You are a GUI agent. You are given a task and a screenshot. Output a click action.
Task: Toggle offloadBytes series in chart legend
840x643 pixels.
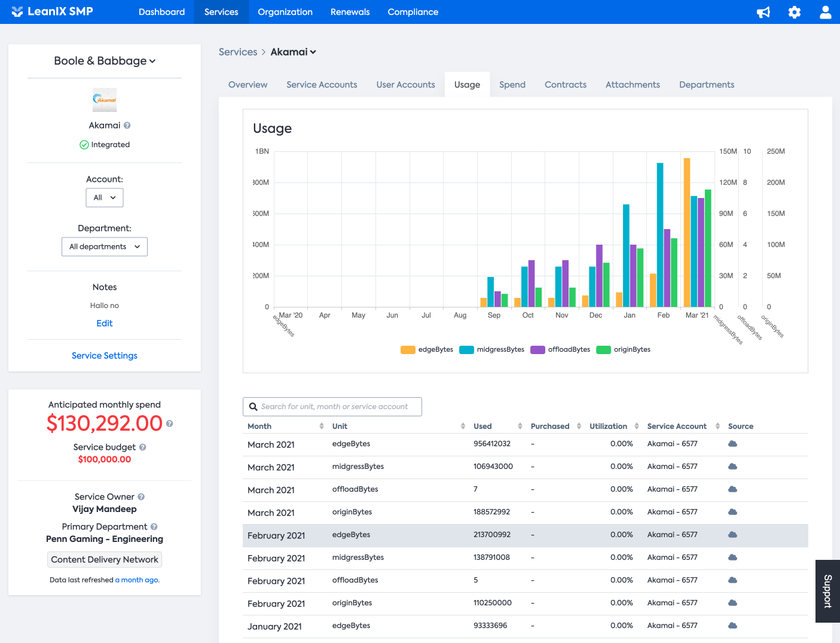pyautogui.click(x=560, y=350)
